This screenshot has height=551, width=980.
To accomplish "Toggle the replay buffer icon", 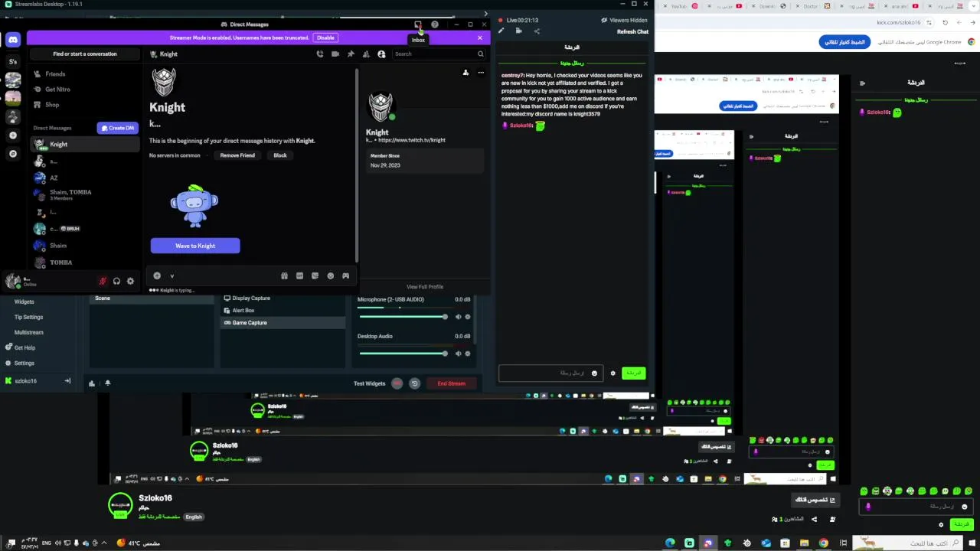I will coord(414,383).
